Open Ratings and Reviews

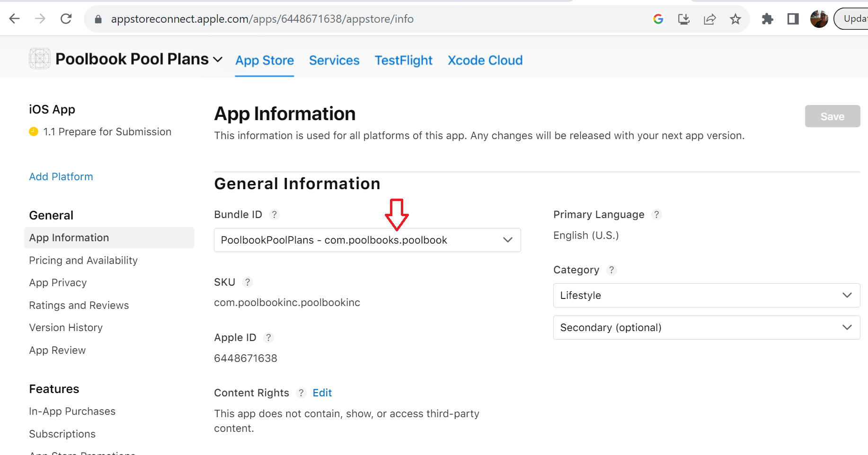(79, 306)
